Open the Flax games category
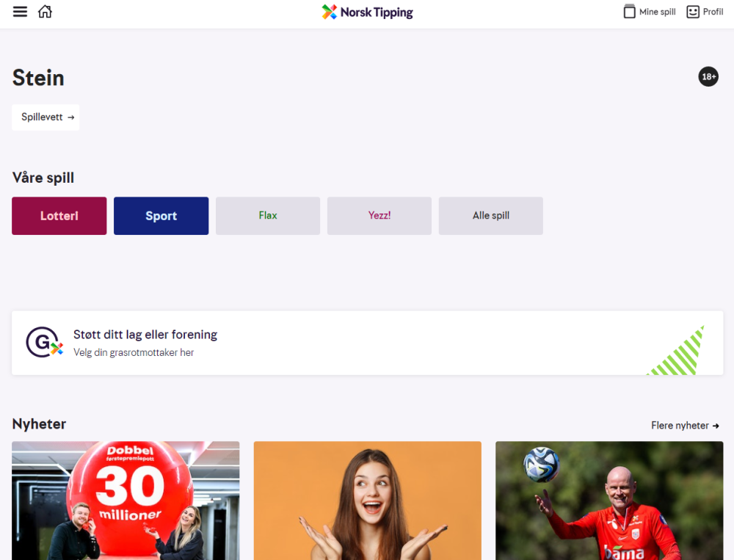734x560 pixels. (268, 216)
